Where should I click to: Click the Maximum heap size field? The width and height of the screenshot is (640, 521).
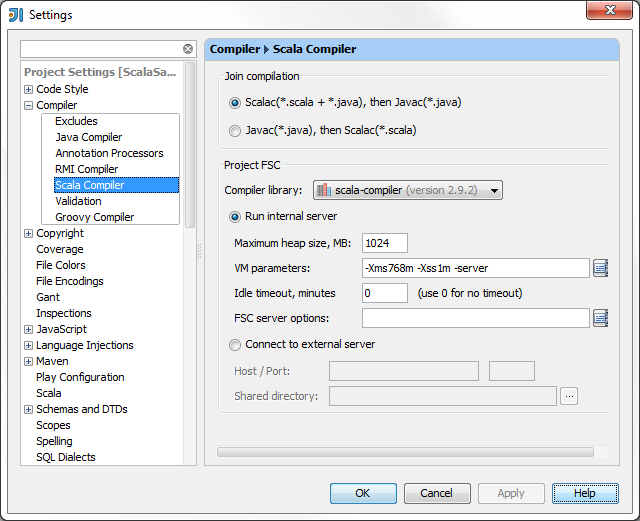(384, 243)
